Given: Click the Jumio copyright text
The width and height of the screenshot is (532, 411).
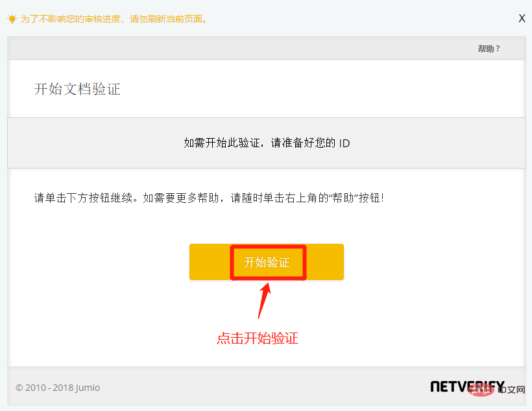Looking at the screenshot, I should coord(58,388).
